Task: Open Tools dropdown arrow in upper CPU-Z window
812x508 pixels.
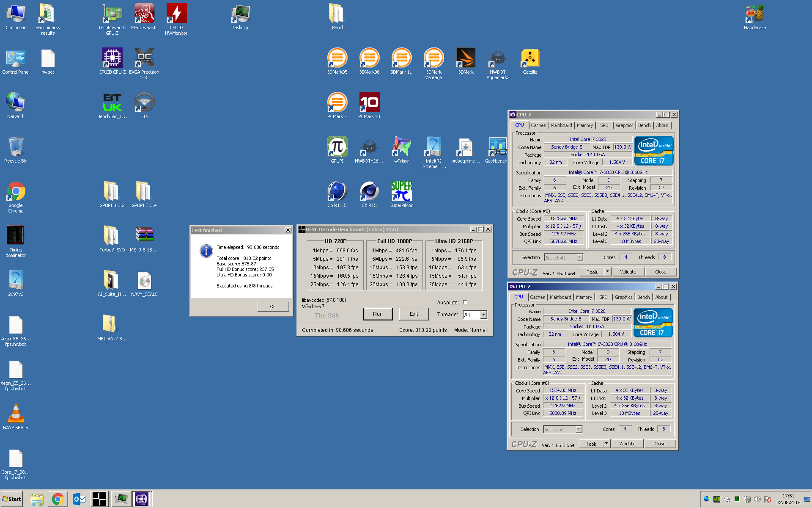Action: click(607, 272)
